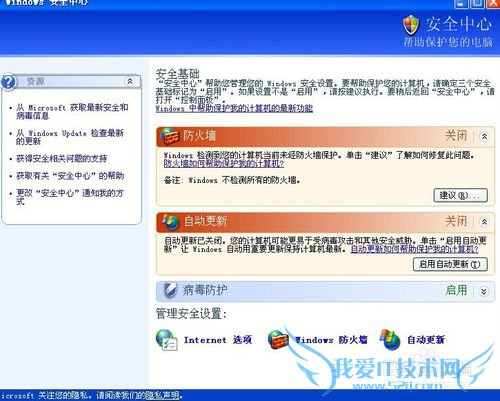The height and width of the screenshot is (401, 500).
Task: Click the 资源 panel title
Action: (x=35, y=81)
